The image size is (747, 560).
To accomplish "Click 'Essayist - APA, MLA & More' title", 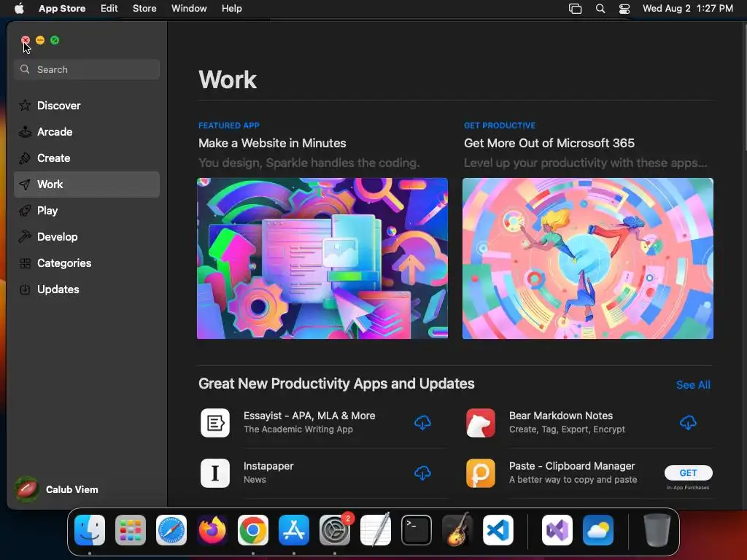I will (x=309, y=416).
